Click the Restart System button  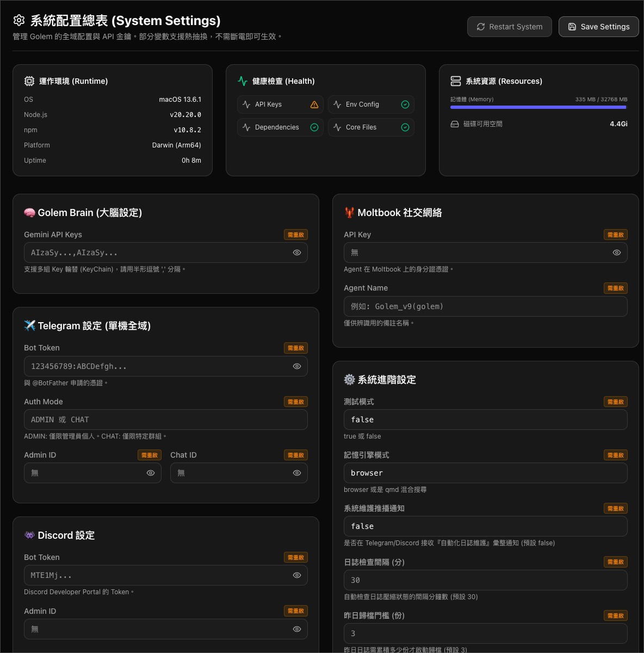(510, 27)
